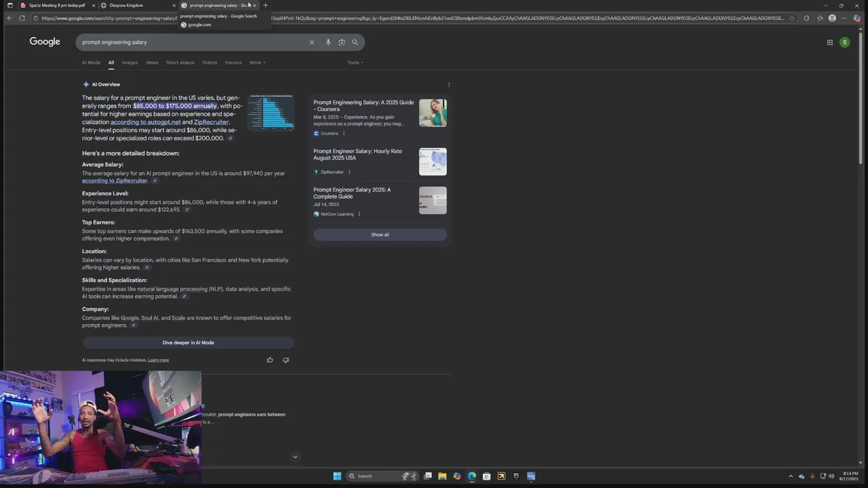Open Prompt Engineer Salary Hourly Rate result

pos(357,155)
